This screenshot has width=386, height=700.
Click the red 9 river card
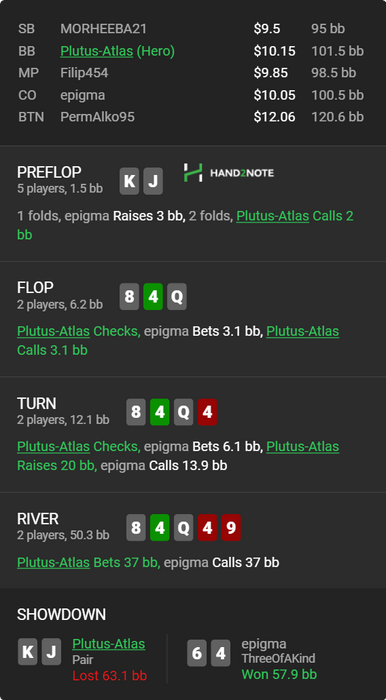tap(231, 528)
